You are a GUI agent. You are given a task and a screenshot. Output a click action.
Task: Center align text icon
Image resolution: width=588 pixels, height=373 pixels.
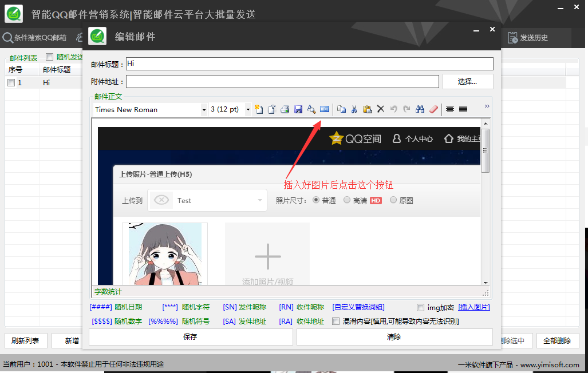pos(450,109)
